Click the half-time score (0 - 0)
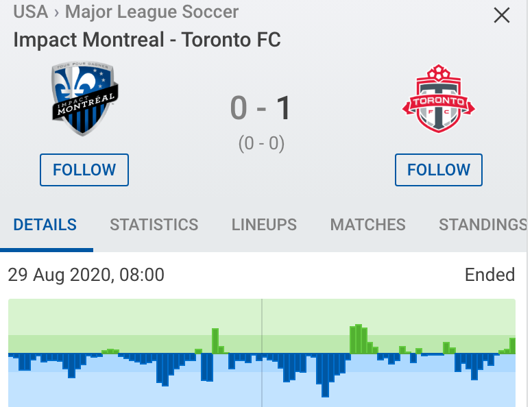 tap(261, 143)
